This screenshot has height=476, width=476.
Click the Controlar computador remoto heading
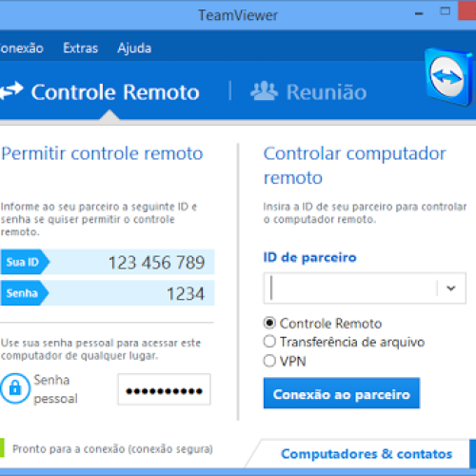point(355,166)
